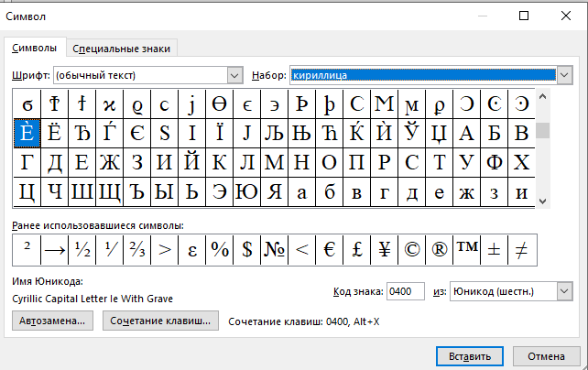Click the Сочетание клавиш button
The width and height of the screenshot is (588, 370).
tap(160, 321)
